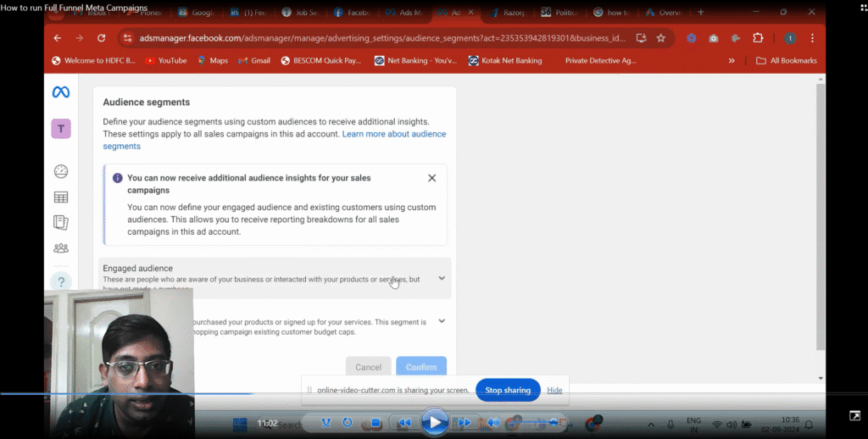Select the purple T business account avatar
Screen dimensions: 868x439
(61, 129)
